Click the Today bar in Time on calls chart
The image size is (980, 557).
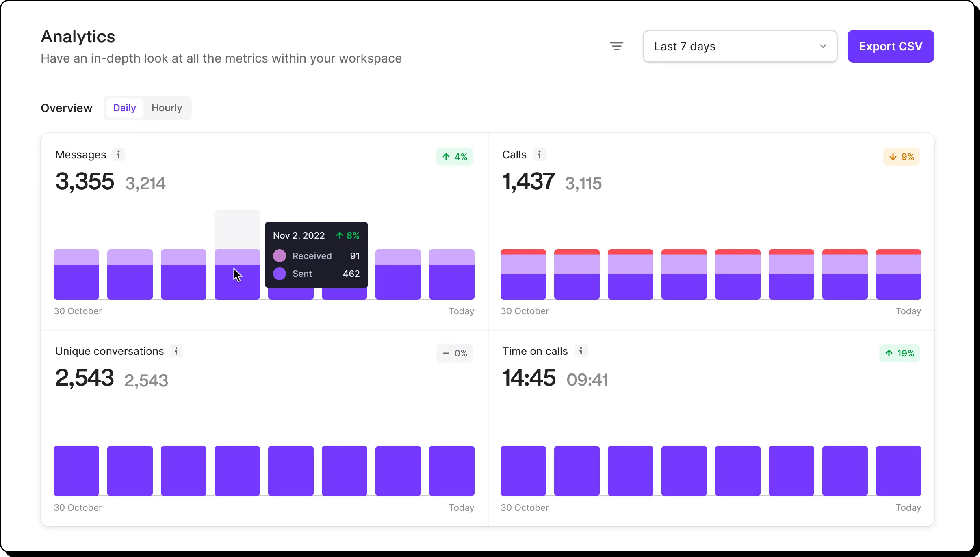898,471
